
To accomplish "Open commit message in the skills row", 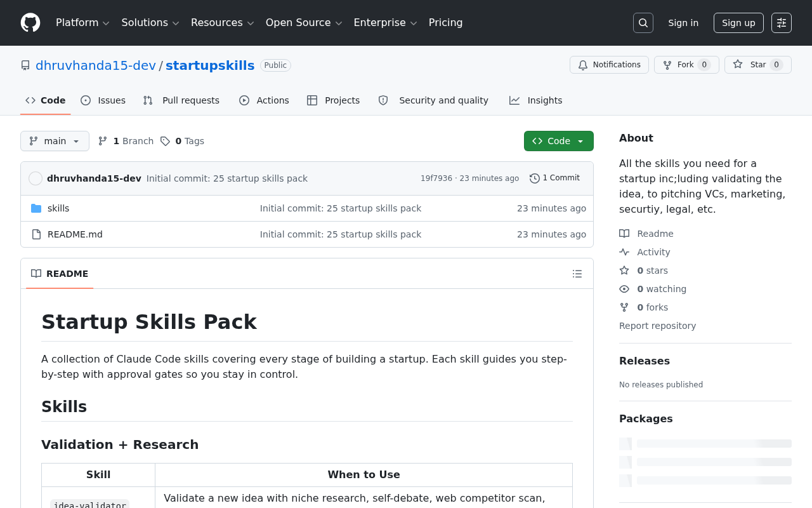I will pyautogui.click(x=341, y=208).
